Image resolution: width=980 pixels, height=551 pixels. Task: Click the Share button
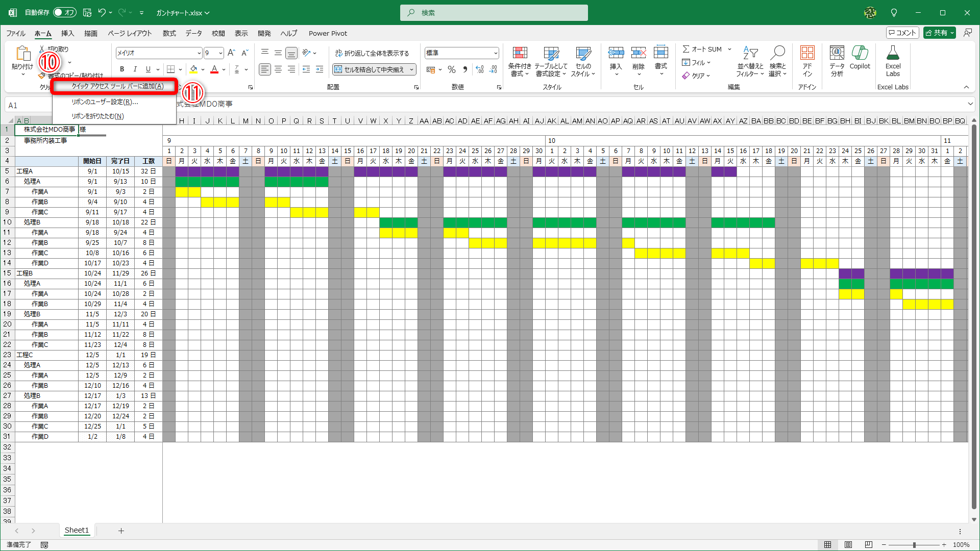[936, 33]
